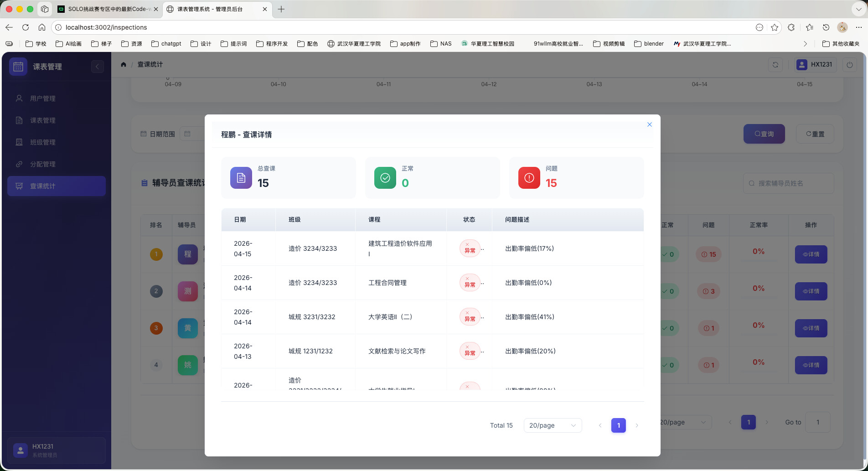Click the home icon in breadcrumb
This screenshot has height=471, width=868.
tap(123, 64)
